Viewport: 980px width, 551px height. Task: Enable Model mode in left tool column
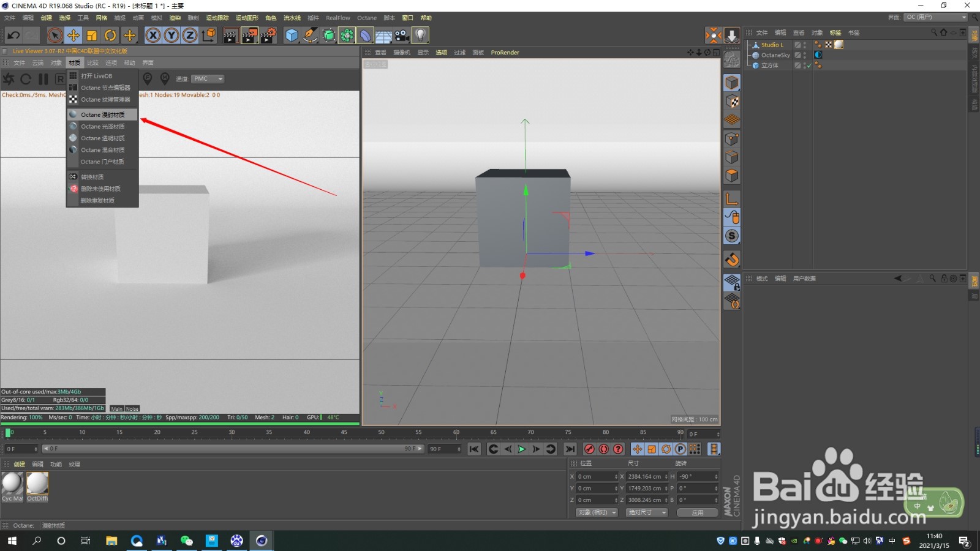732,83
